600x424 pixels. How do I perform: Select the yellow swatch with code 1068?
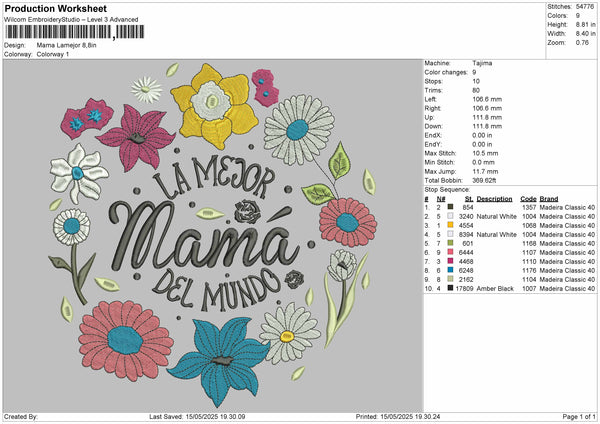coord(452,225)
